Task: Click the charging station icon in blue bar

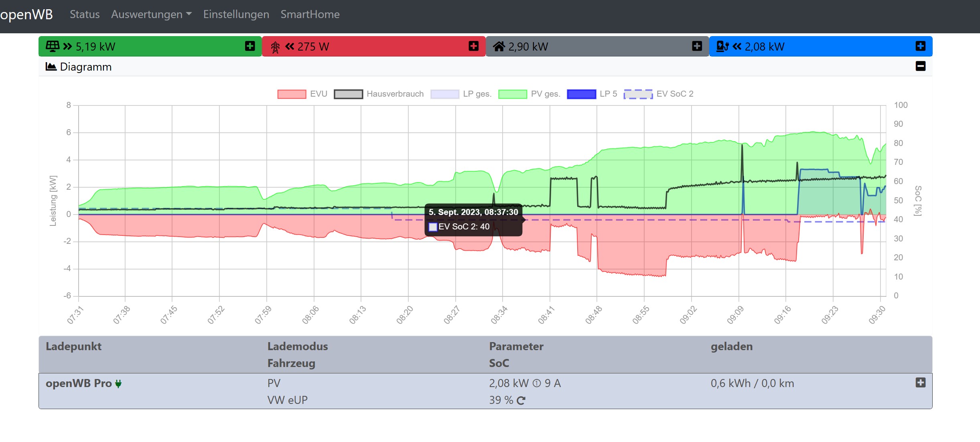Action: (722, 47)
